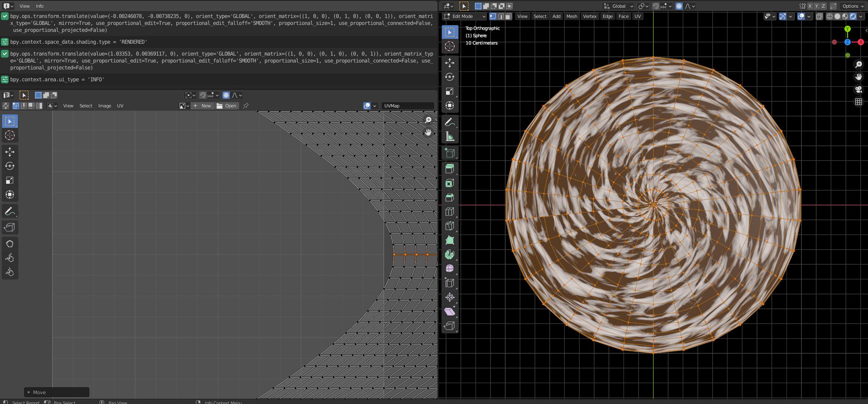Select the Annotate tool in 3D viewport
Image resolution: width=868 pixels, height=404 pixels.
[449, 122]
